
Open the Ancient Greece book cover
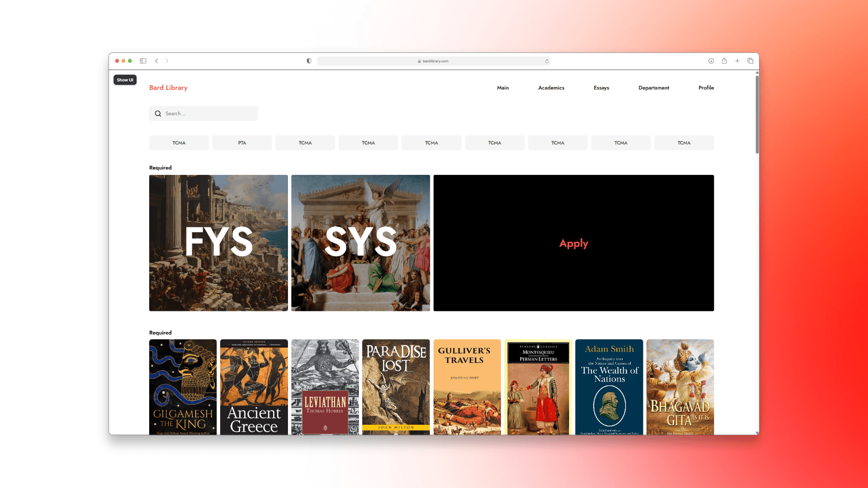coord(254,387)
